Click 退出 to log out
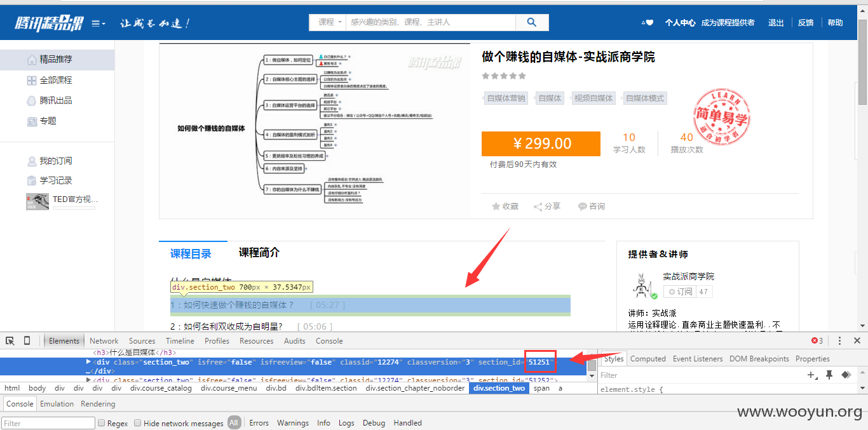The image size is (868, 430). 776,23
